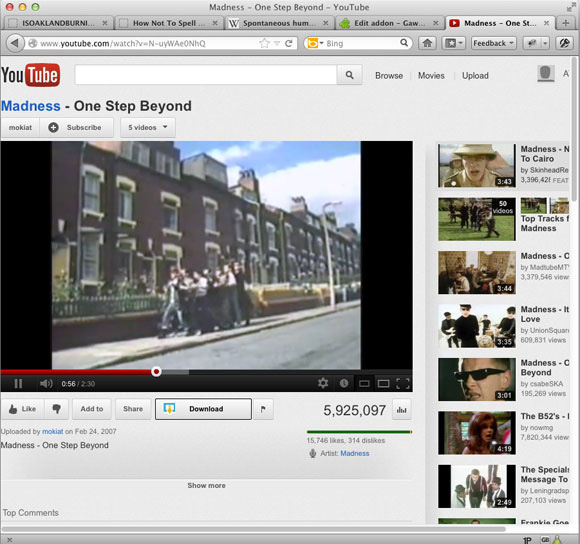This screenshot has width=580, height=544.
Task: Click Browse in YouTube header
Action: point(389,75)
